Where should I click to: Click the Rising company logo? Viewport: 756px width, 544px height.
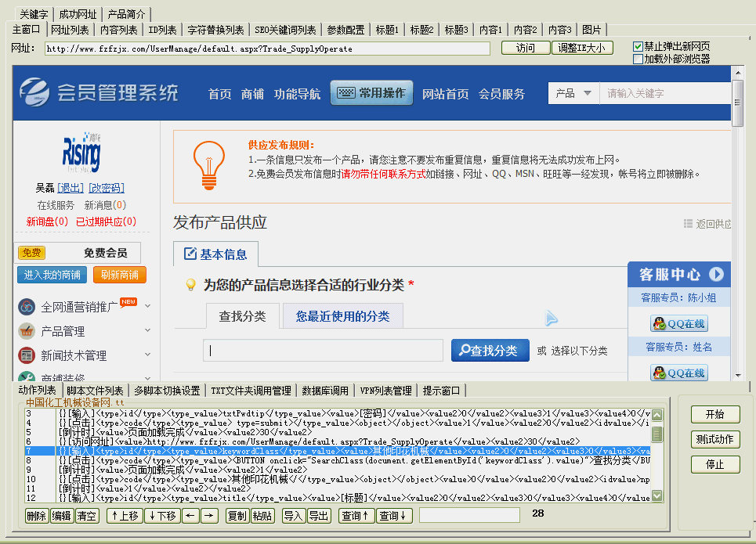[x=81, y=153]
